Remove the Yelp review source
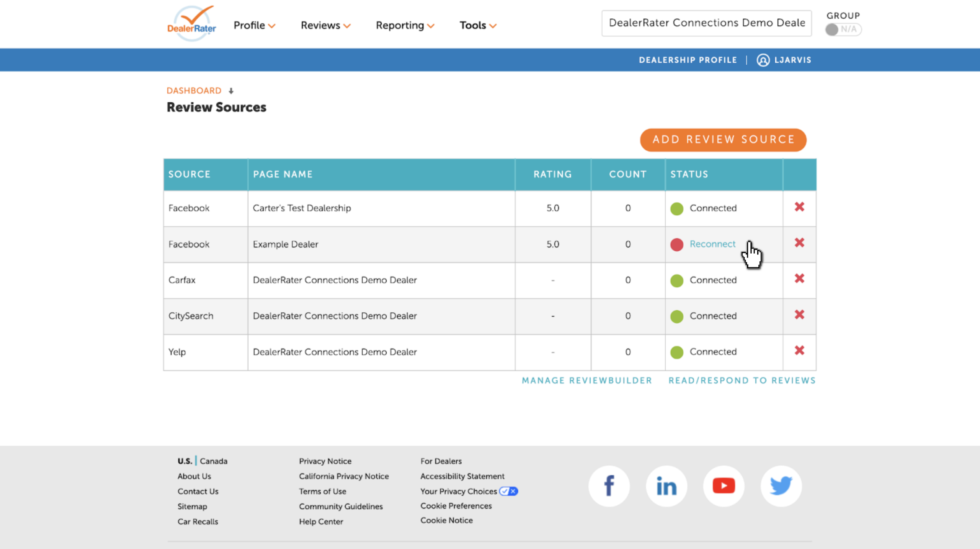 pyautogui.click(x=799, y=350)
